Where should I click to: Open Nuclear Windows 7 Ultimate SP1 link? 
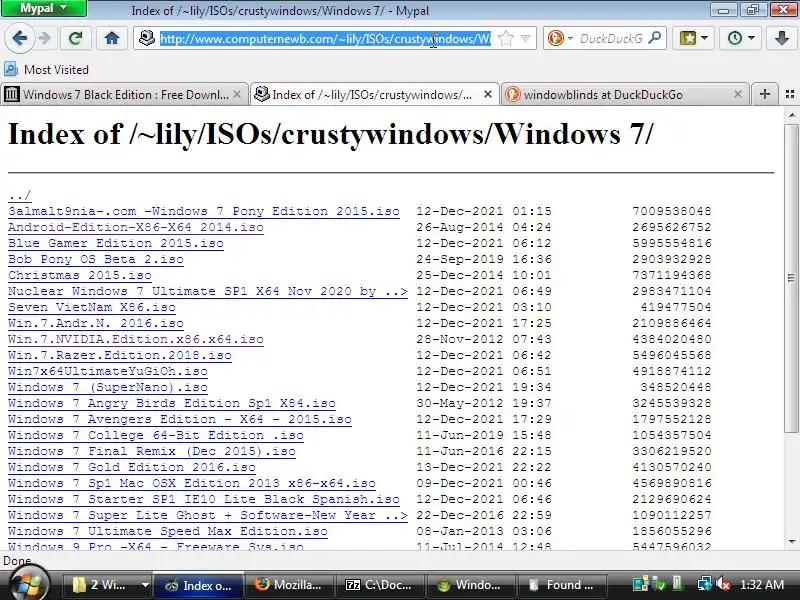(x=208, y=291)
